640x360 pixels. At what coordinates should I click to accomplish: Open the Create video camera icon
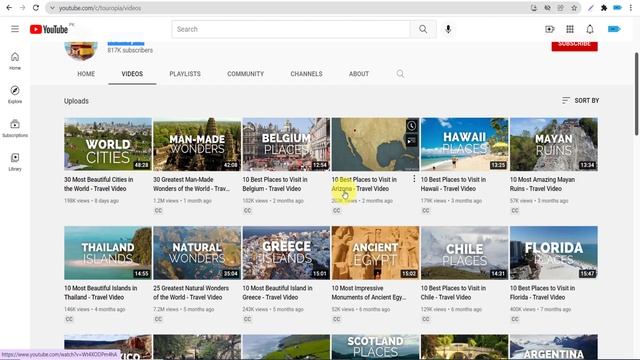click(550, 29)
